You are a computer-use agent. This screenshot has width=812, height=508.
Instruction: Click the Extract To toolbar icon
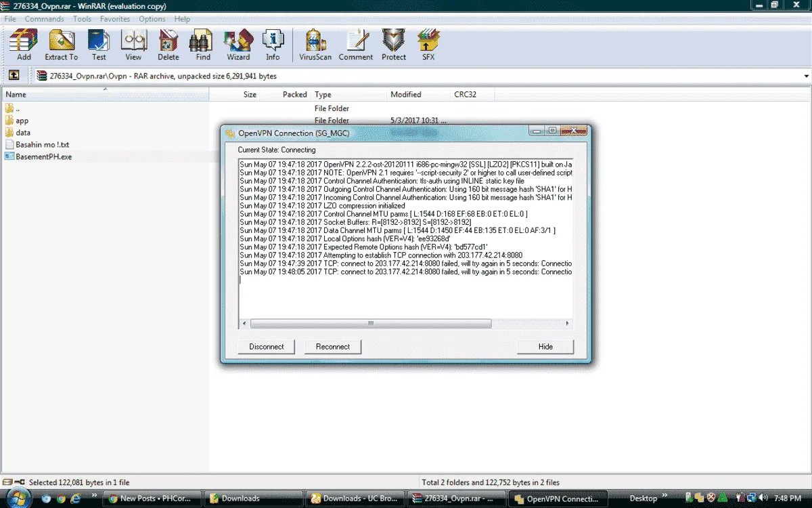click(x=62, y=45)
